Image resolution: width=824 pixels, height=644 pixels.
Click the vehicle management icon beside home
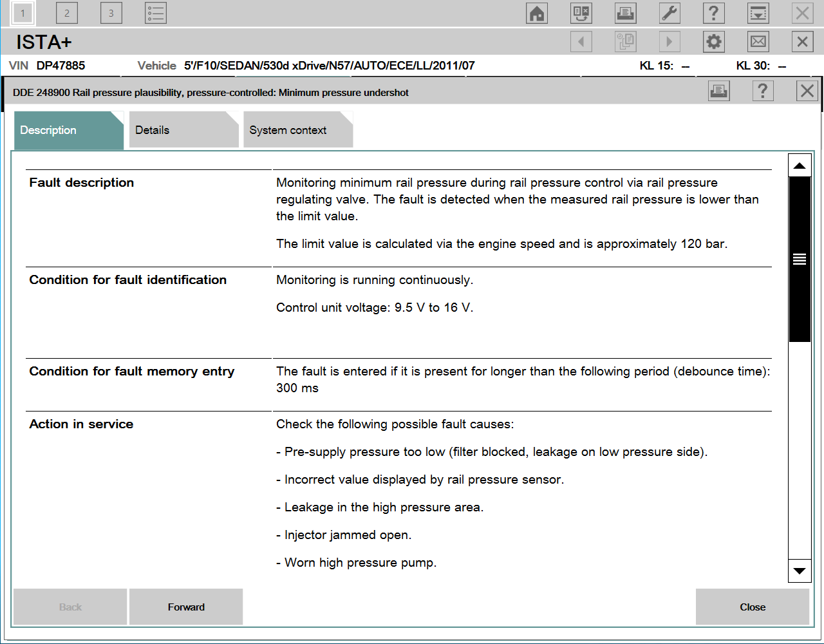(581, 13)
